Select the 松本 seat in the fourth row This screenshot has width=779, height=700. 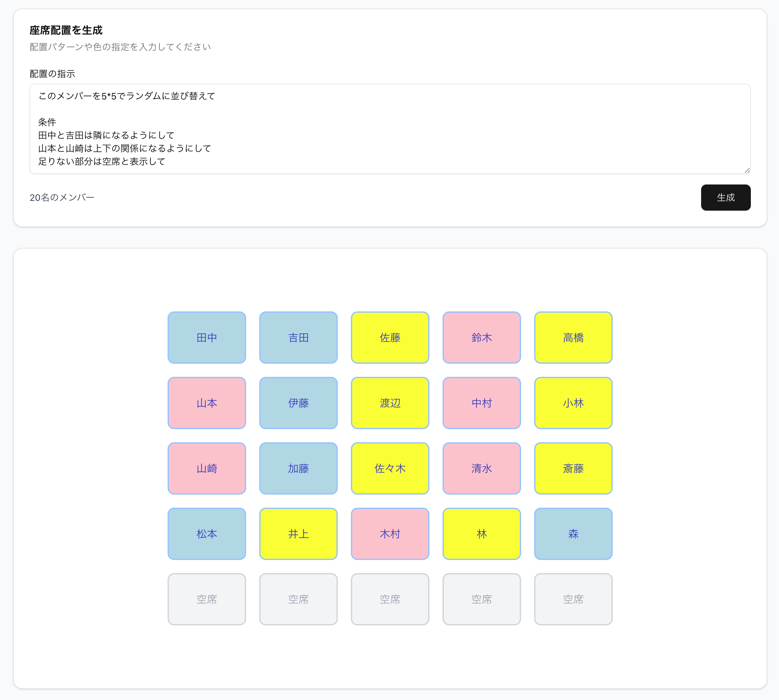[x=206, y=534]
